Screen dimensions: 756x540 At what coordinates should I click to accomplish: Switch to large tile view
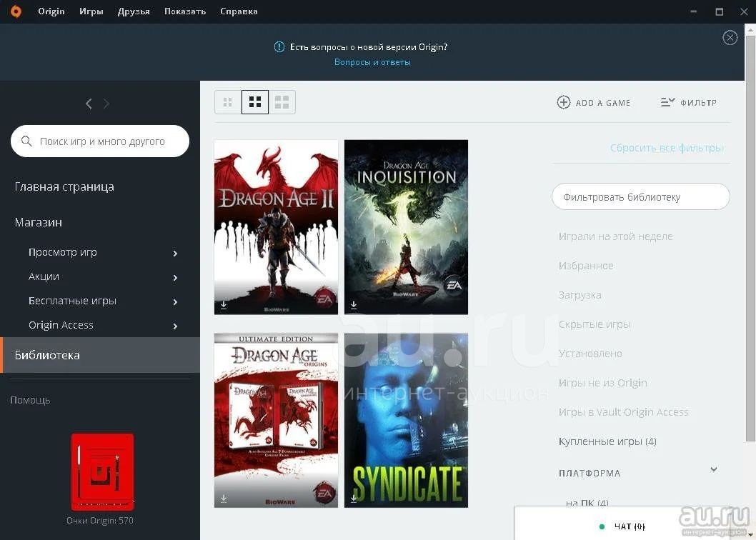(282, 102)
